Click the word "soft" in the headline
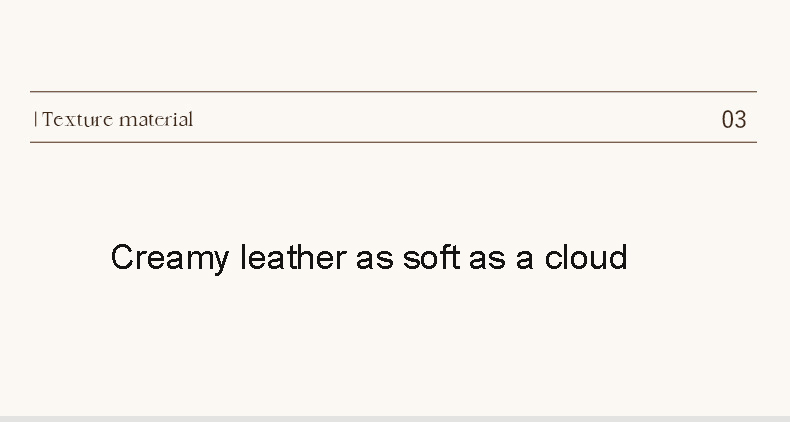The height and width of the screenshot is (422, 790). coord(430,258)
